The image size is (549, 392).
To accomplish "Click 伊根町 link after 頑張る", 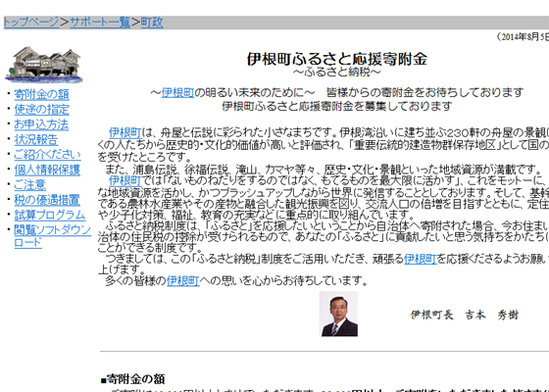I will 421,259.
